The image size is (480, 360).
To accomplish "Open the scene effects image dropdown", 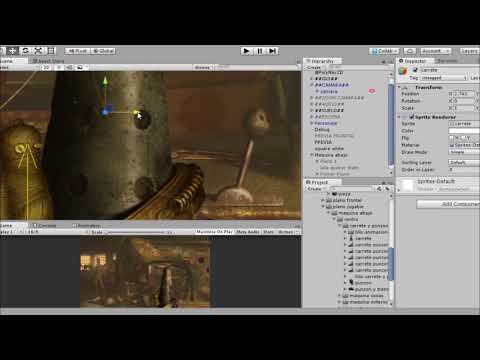I will point(81,67).
